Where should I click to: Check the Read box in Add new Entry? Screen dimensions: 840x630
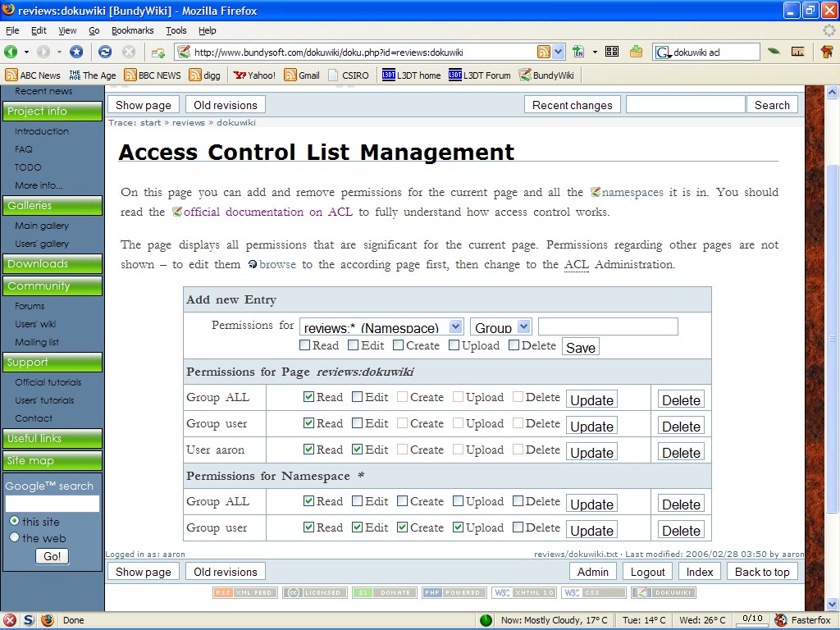(305, 345)
